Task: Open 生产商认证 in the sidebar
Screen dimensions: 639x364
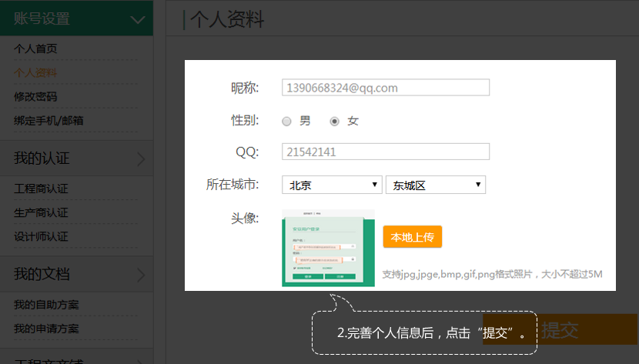Action: [41, 212]
